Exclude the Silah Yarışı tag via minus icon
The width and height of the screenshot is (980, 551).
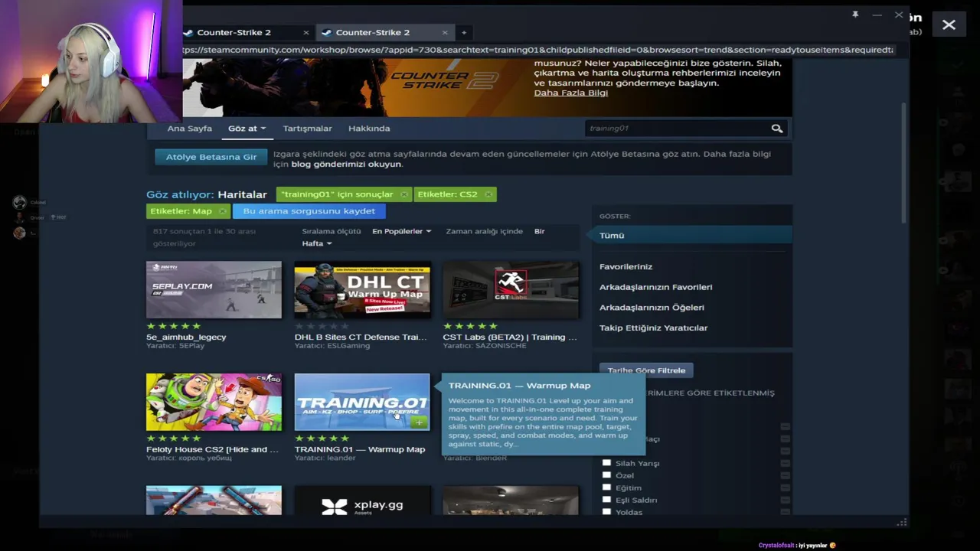coord(785,464)
